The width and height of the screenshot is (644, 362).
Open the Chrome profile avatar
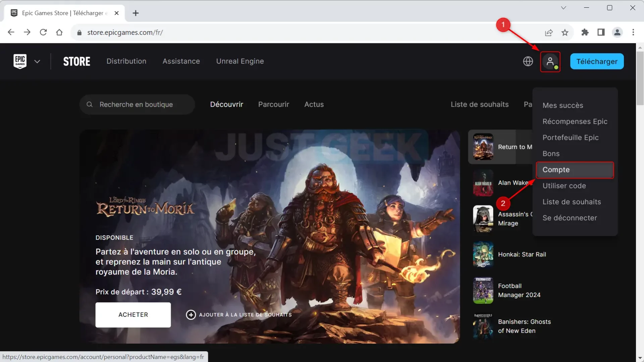click(617, 32)
